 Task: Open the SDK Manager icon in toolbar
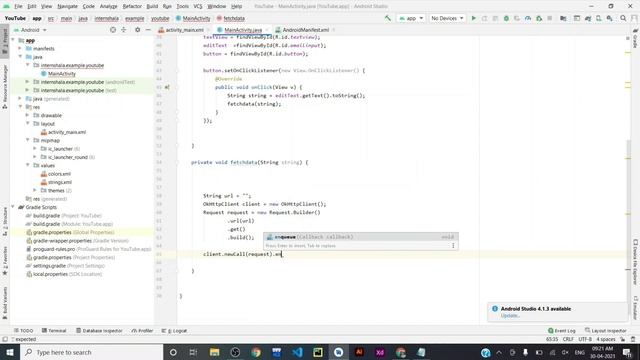[x=609, y=18]
